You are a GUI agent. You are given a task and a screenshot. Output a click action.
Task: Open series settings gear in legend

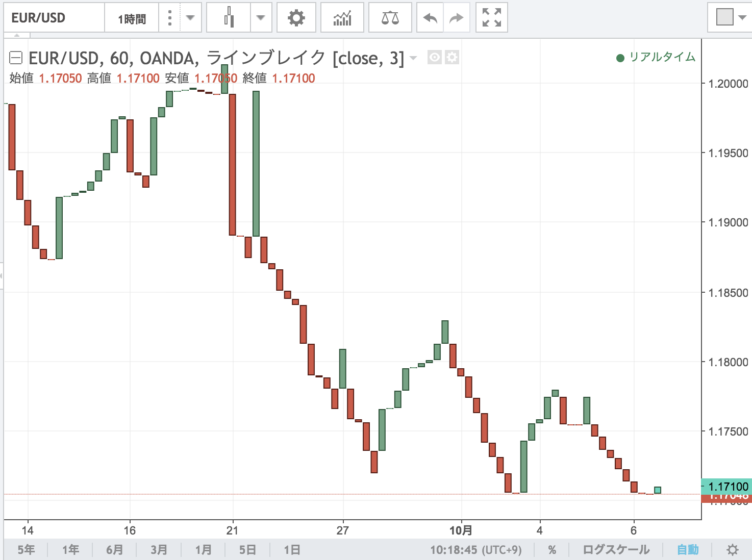click(x=452, y=57)
